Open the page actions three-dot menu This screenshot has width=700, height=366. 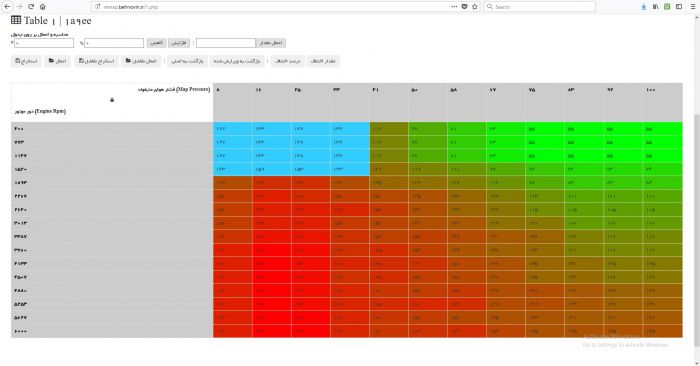(454, 7)
